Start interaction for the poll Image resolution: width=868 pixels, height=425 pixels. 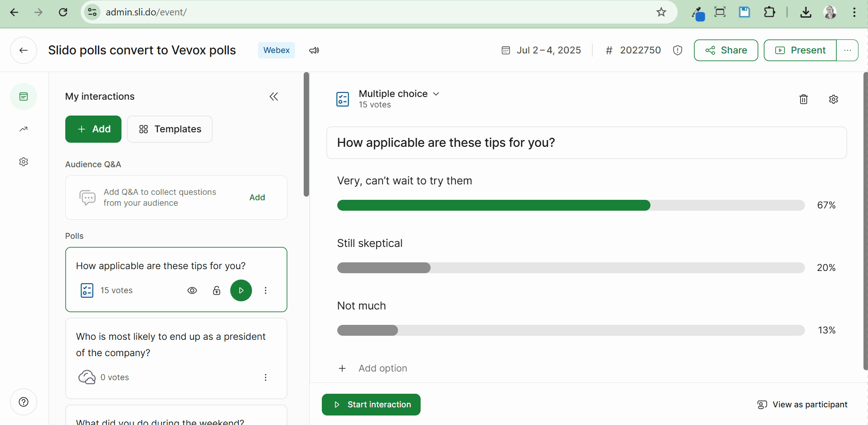(371, 404)
